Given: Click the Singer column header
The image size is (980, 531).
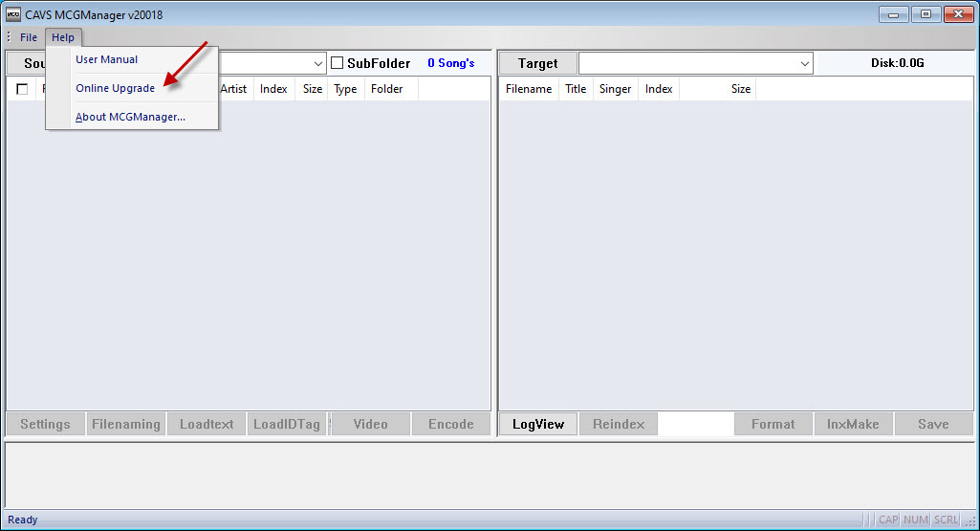Looking at the screenshot, I should (615, 89).
